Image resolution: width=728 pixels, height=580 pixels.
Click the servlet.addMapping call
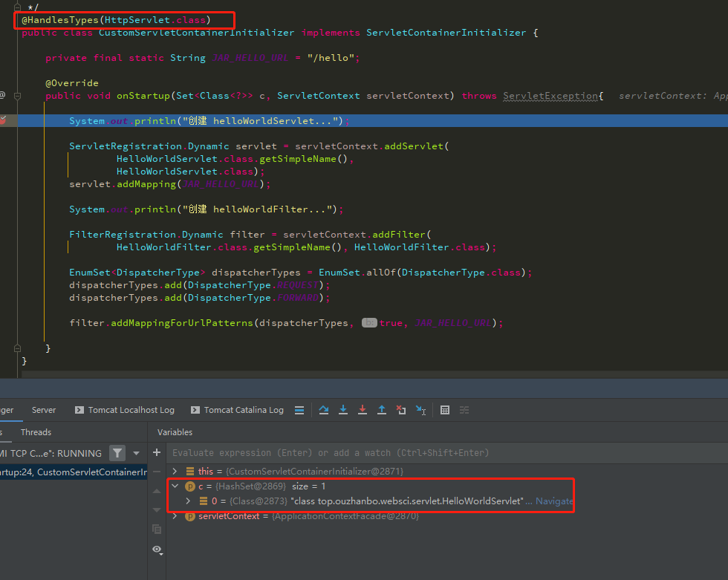tap(169, 183)
